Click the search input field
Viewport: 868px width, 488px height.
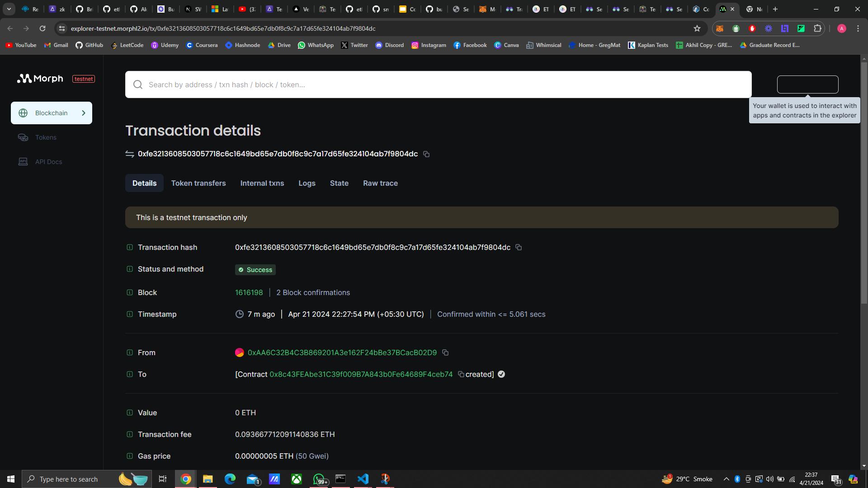click(438, 84)
